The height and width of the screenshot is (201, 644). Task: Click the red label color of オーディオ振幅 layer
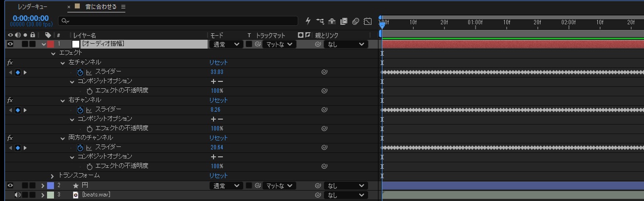pyautogui.click(x=51, y=44)
